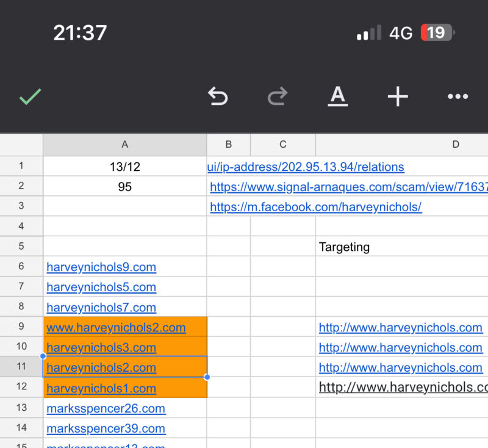Select row 7 header
This screenshot has height=448, width=488.
21,286
